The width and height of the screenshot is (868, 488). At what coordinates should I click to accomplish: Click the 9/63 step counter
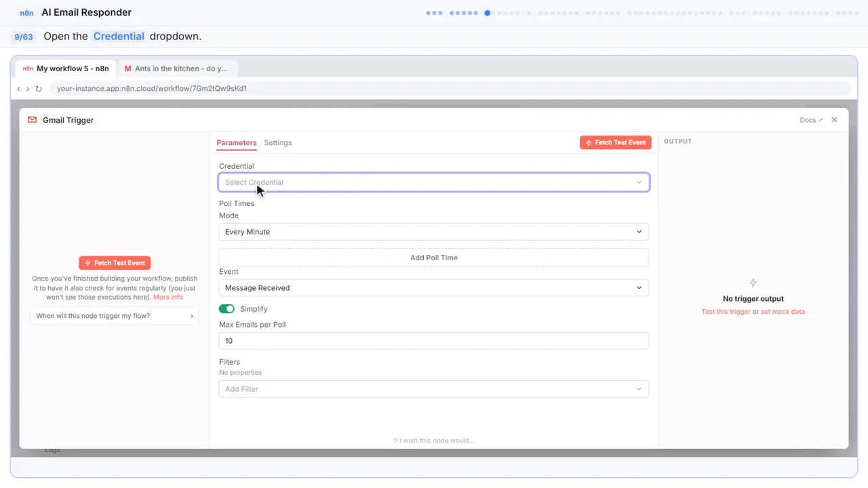coord(24,37)
